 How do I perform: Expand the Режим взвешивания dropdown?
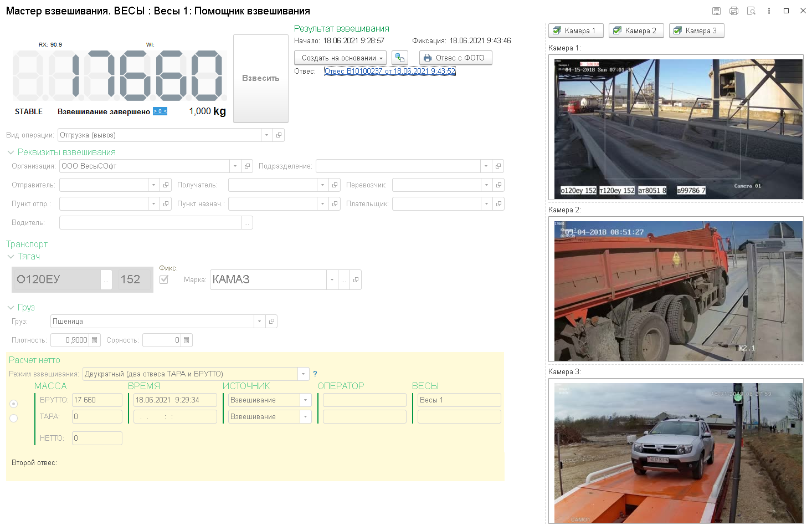coord(304,374)
